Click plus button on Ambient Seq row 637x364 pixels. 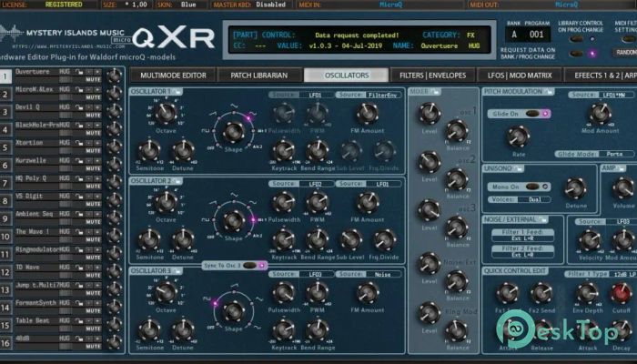97,215
